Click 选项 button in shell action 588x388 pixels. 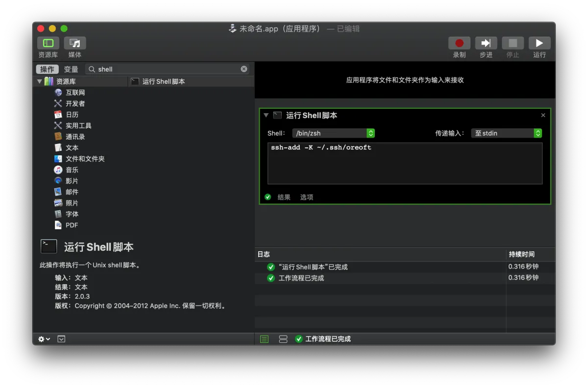tap(307, 197)
